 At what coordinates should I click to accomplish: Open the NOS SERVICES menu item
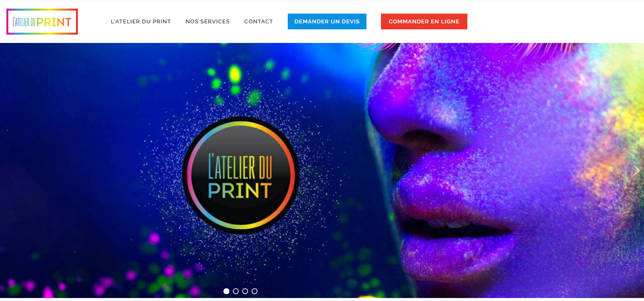coord(208,22)
